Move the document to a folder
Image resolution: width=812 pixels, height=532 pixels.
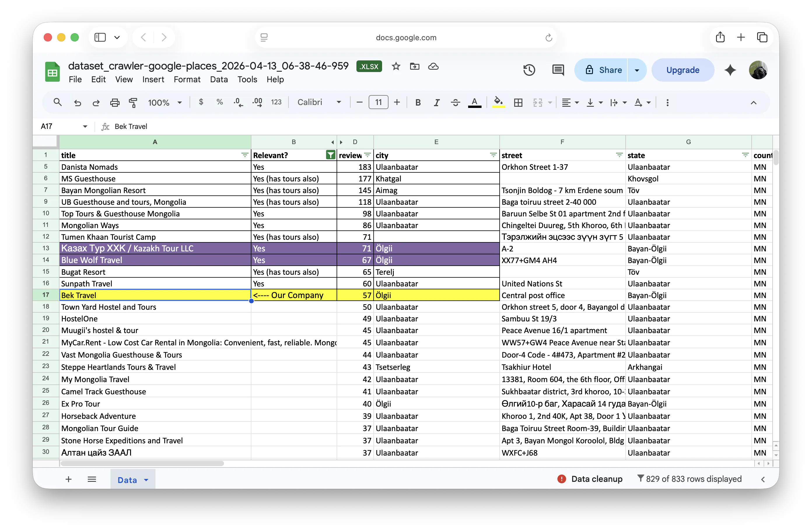(414, 66)
